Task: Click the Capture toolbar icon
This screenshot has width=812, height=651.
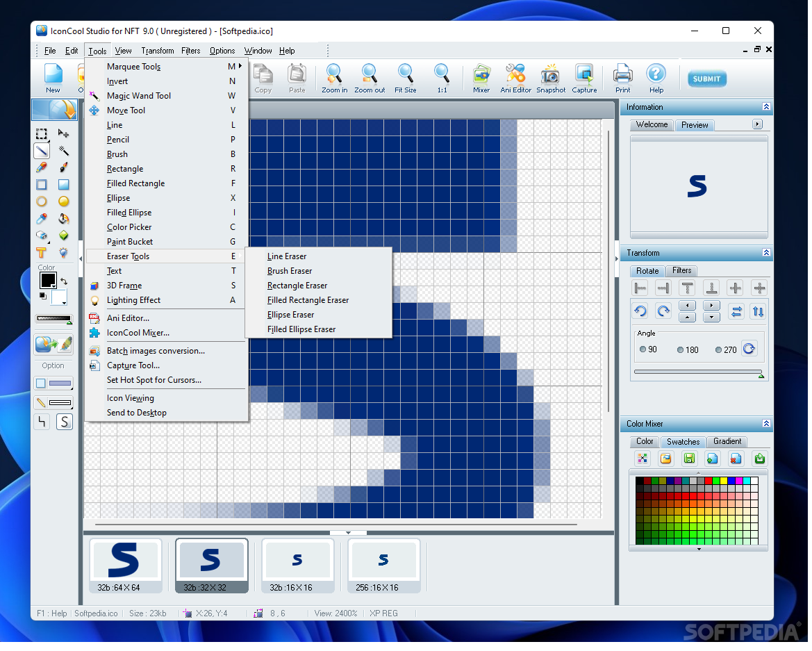Action: coord(585,79)
